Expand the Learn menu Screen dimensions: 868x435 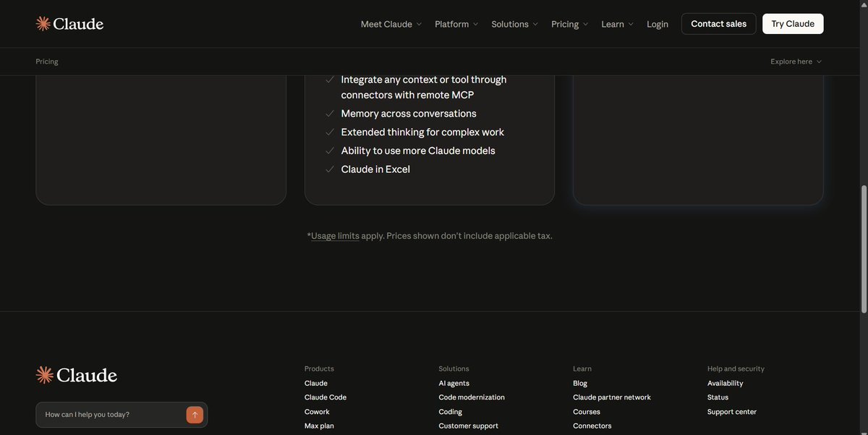618,24
